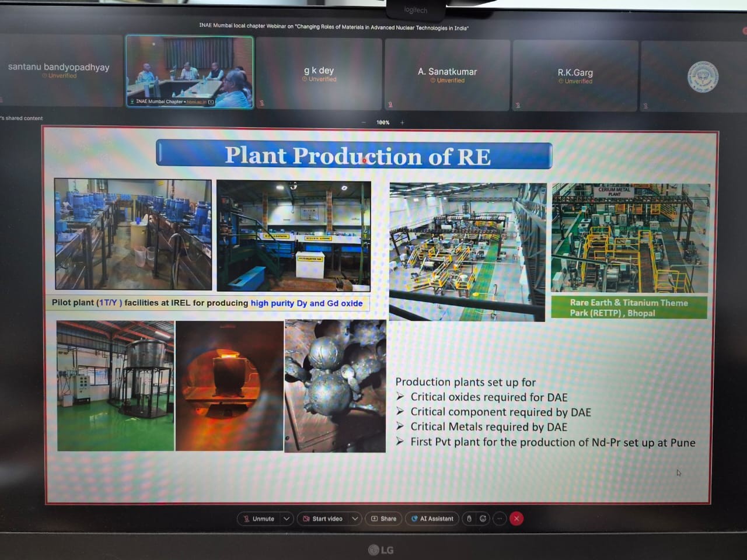Screen dimensions: 747x560
Task: Click muted mic icon on g k dey tile
Action: 262,103
